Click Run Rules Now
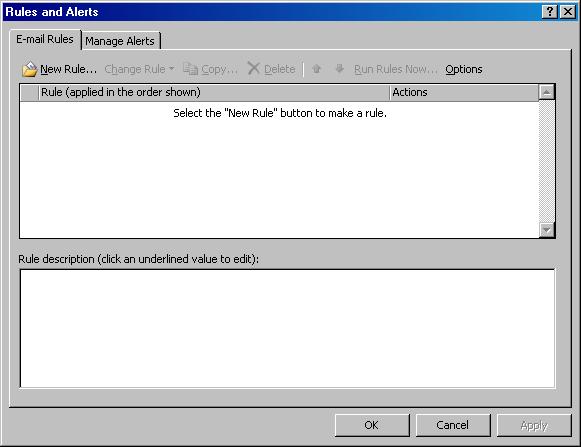The width and height of the screenshot is (581, 447). tap(395, 69)
